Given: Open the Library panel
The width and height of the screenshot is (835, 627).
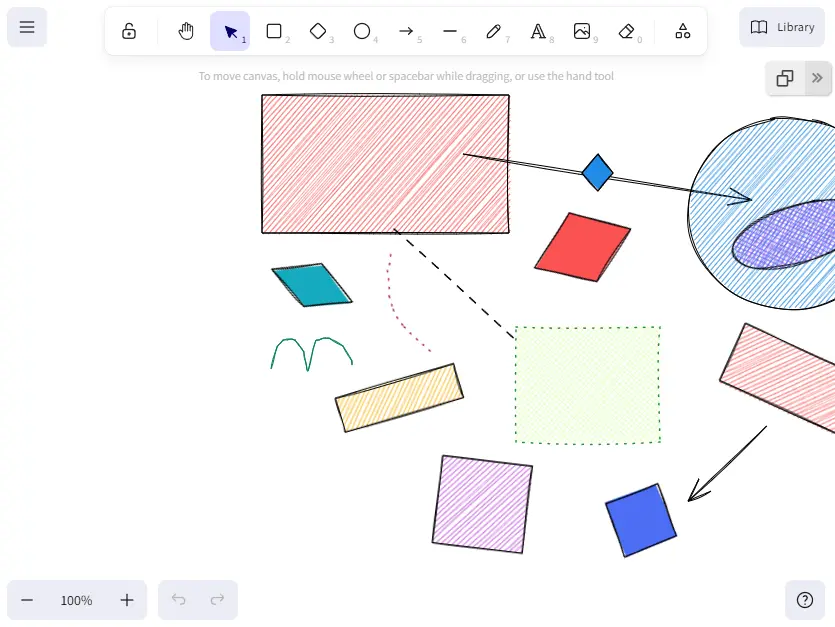Looking at the screenshot, I should pyautogui.click(x=782, y=27).
